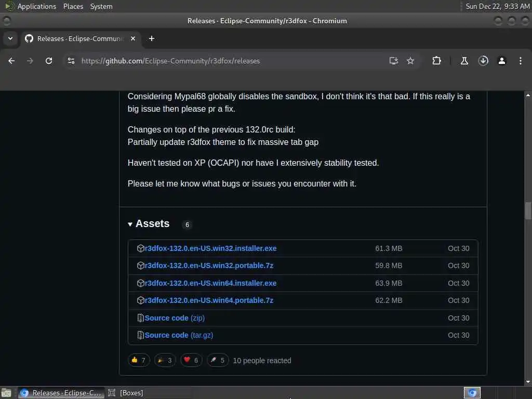Open a new tab

(x=152, y=38)
